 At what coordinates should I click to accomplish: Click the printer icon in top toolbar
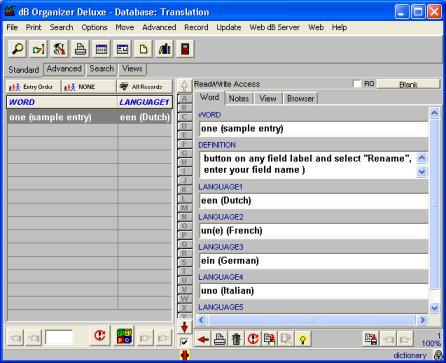click(x=80, y=49)
